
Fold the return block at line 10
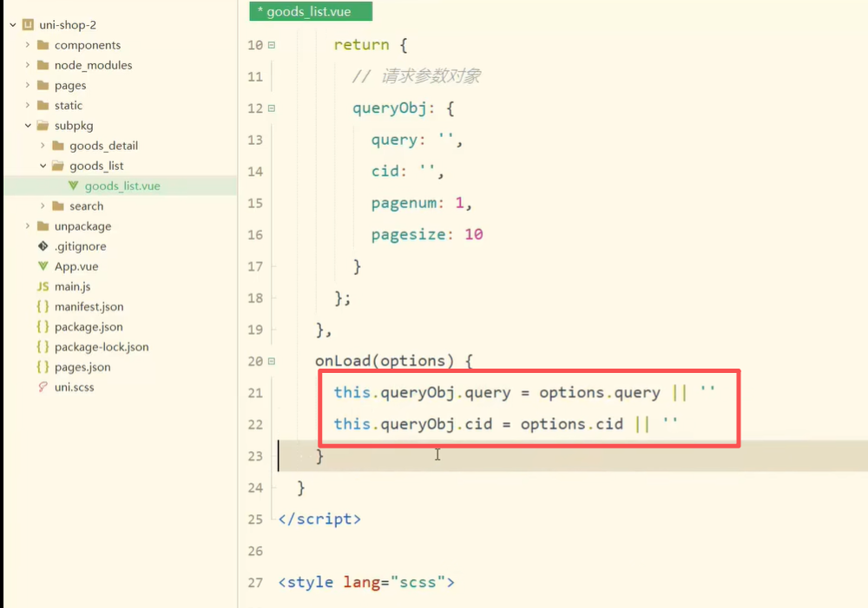pos(271,45)
